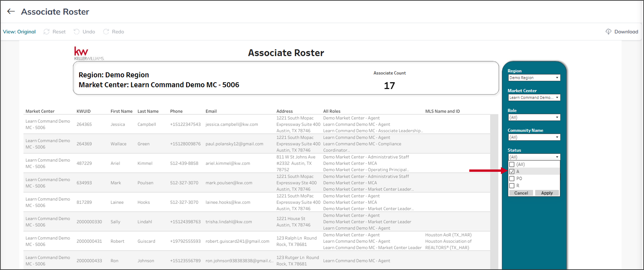Click the Email column header
644x270 pixels.
click(211, 111)
